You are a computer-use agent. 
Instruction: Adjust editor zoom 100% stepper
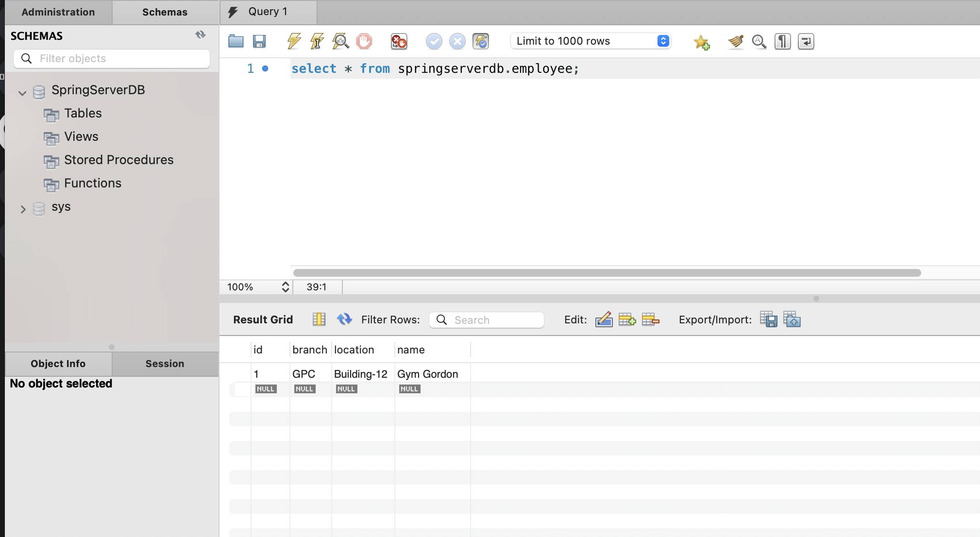pyautogui.click(x=286, y=287)
